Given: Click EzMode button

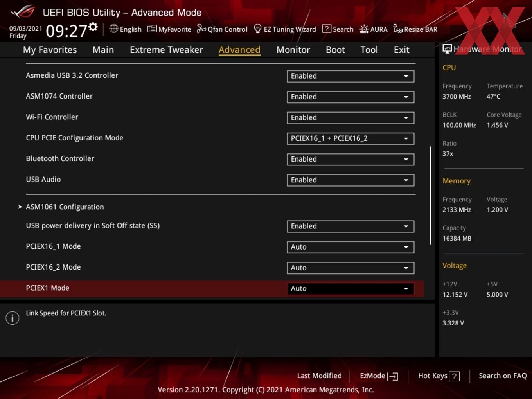Looking at the screenshot, I should [x=379, y=376].
